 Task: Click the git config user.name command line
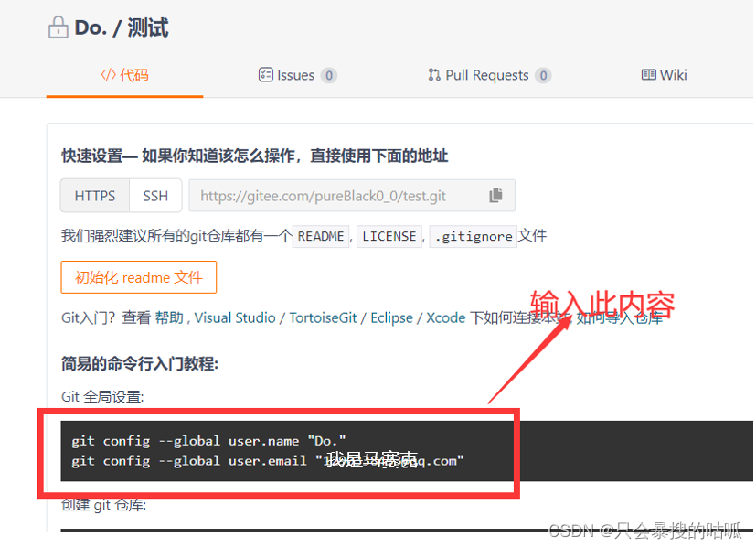point(208,441)
